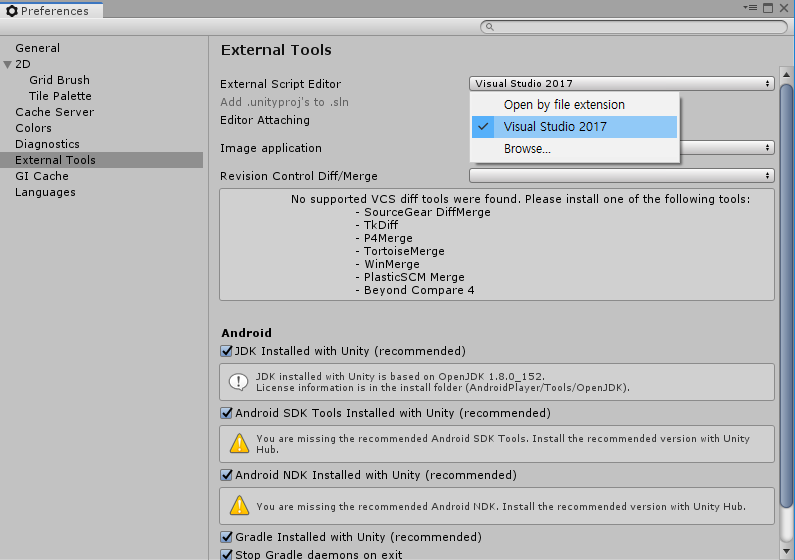Click the External Script Editor label
Image resolution: width=795 pixels, height=560 pixels.
coord(280,84)
